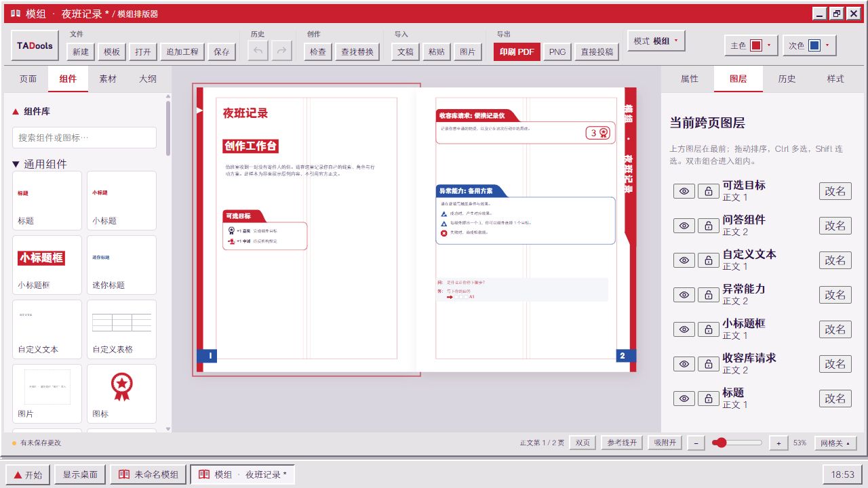
Task: Open the 大纲 tab
Action: (x=148, y=79)
